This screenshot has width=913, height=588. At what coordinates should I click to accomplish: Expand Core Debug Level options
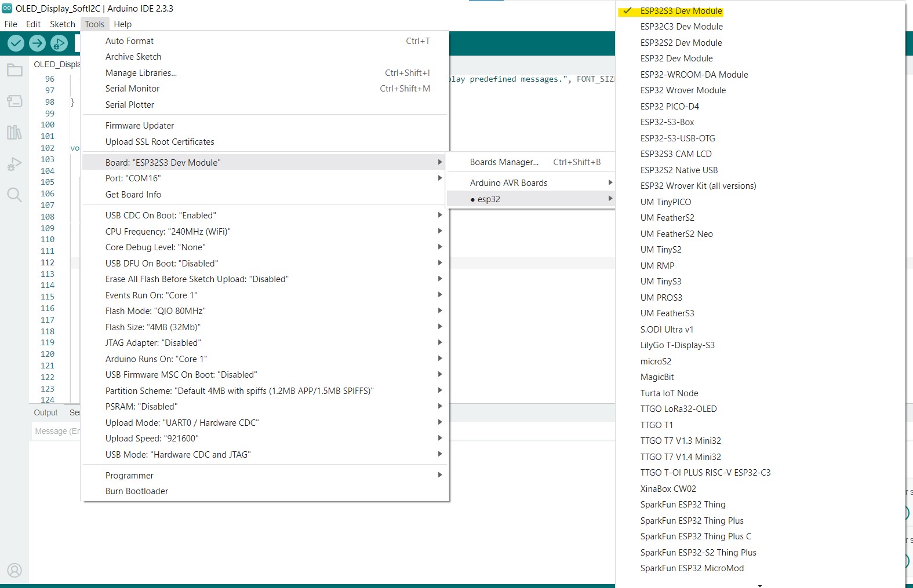[264, 247]
